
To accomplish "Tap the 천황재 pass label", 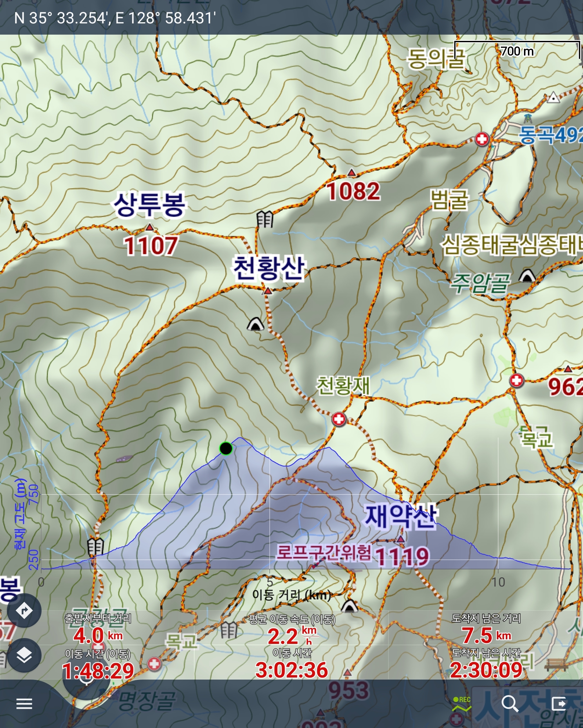I will coord(343,385).
